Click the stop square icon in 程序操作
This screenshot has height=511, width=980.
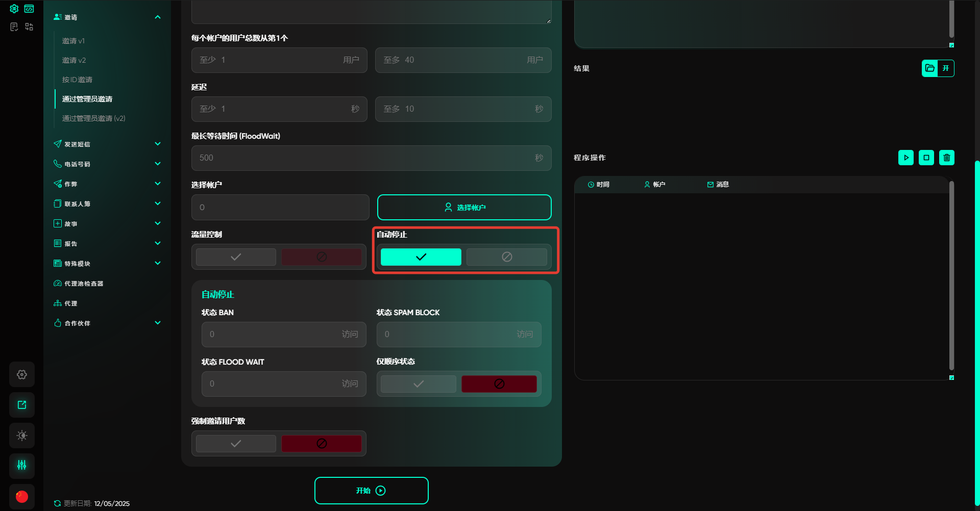click(926, 158)
